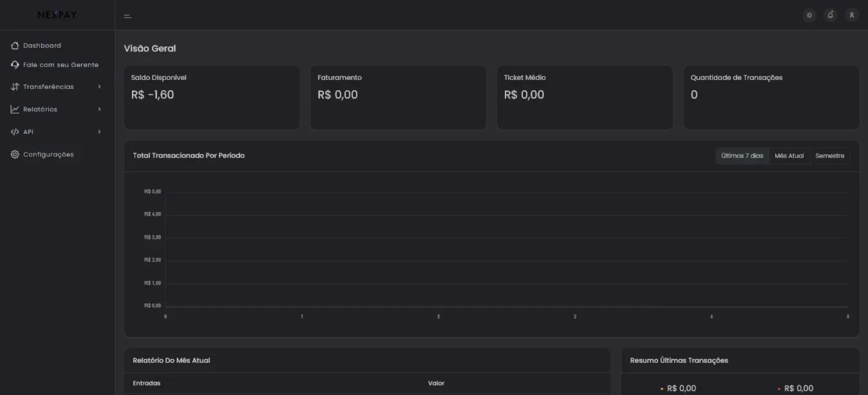The height and width of the screenshot is (395, 868).
Task: Open the Dashboard menu item
Action: coord(42,46)
